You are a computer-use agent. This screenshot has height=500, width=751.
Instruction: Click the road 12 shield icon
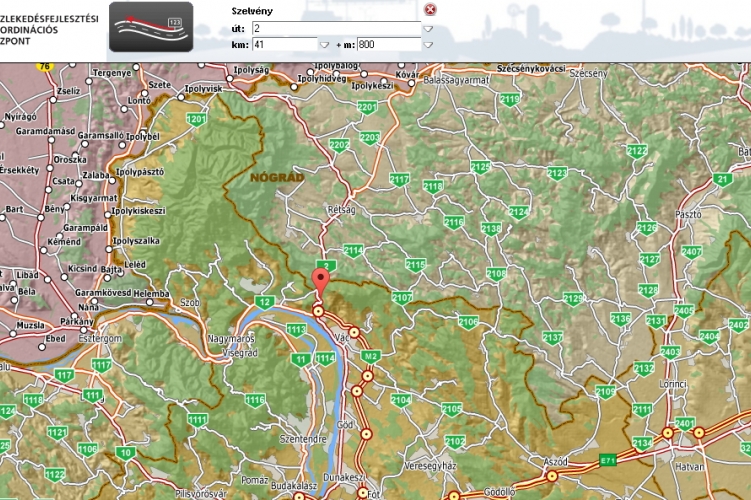tap(264, 301)
